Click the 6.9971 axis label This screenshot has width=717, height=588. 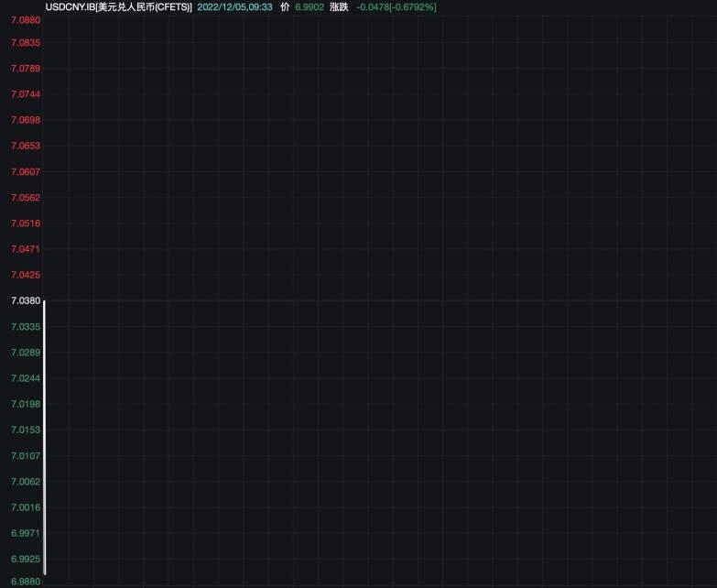coord(26,533)
